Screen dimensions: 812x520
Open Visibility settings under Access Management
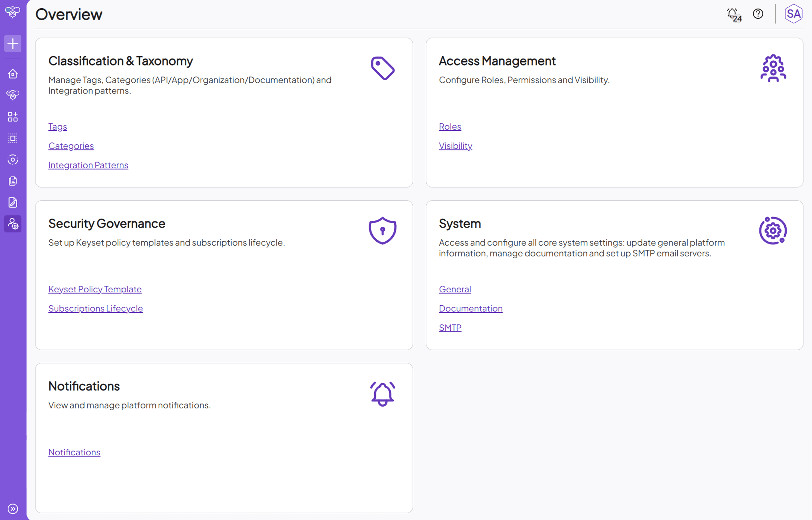pos(455,146)
